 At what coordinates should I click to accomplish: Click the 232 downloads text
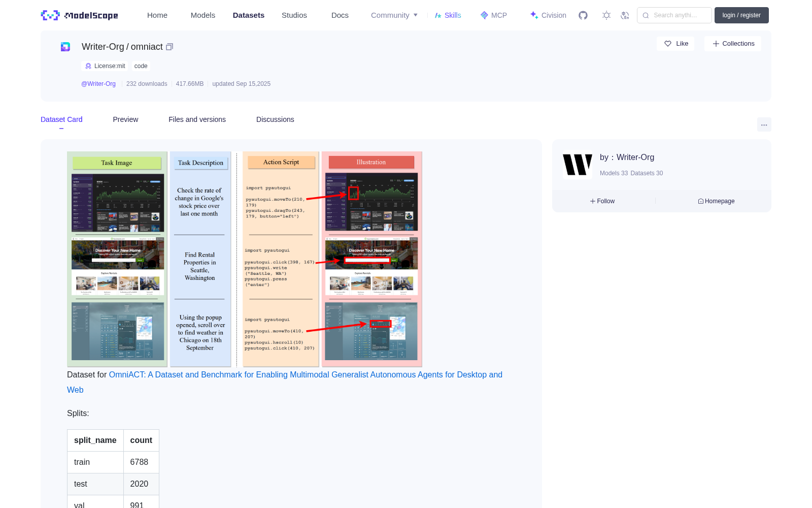click(147, 84)
